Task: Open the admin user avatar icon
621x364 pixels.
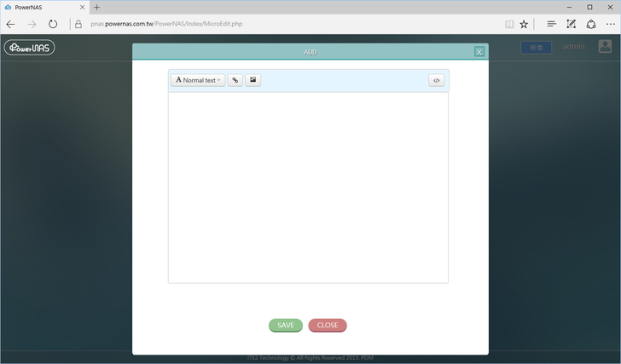Action: [x=605, y=46]
